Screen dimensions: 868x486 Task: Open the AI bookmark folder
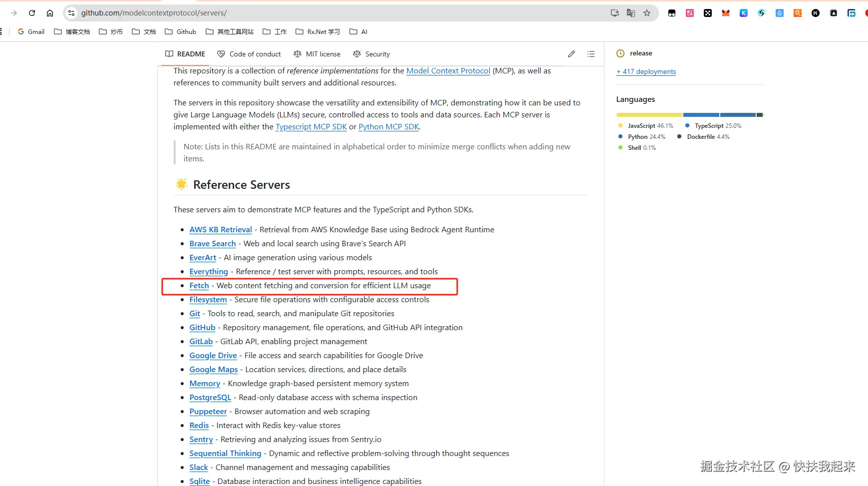tap(358, 31)
